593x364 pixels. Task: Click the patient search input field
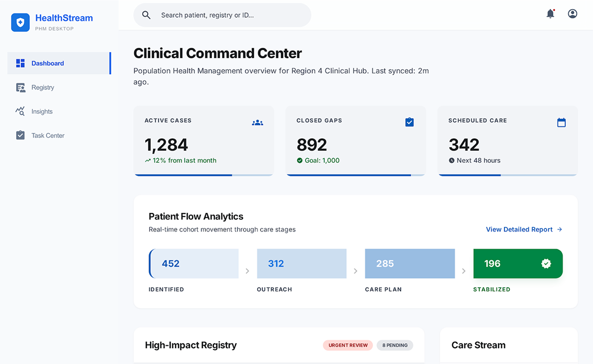(x=222, y=15)
